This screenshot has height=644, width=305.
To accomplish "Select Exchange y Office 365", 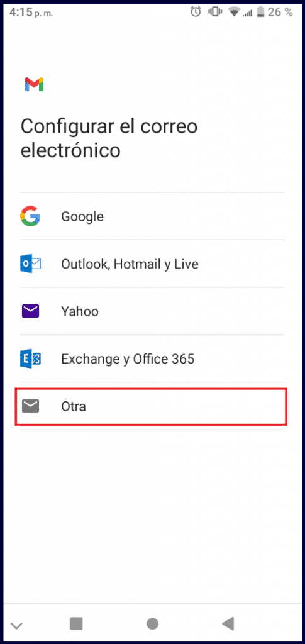I will tap(152, 358).
